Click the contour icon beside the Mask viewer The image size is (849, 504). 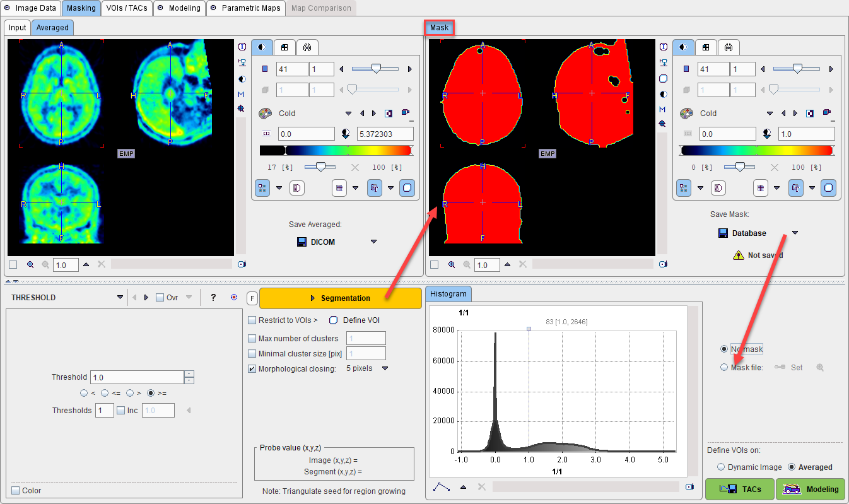(663, 79)
